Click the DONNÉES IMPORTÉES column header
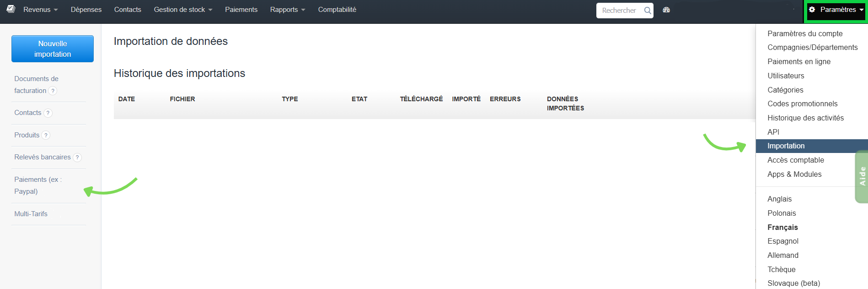The height and width of the screenshot is (289, 868). (565, 104)
